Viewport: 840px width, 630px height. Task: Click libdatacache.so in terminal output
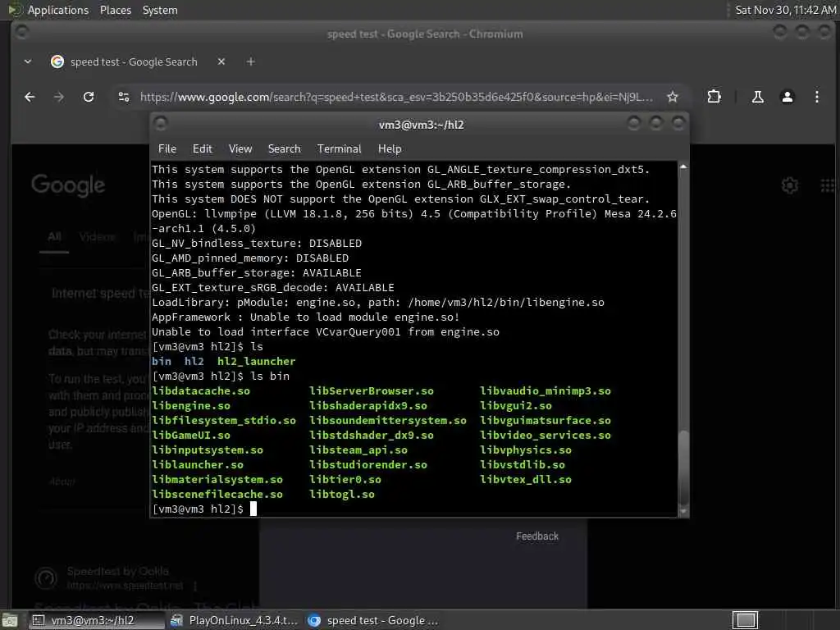point(201,391)
